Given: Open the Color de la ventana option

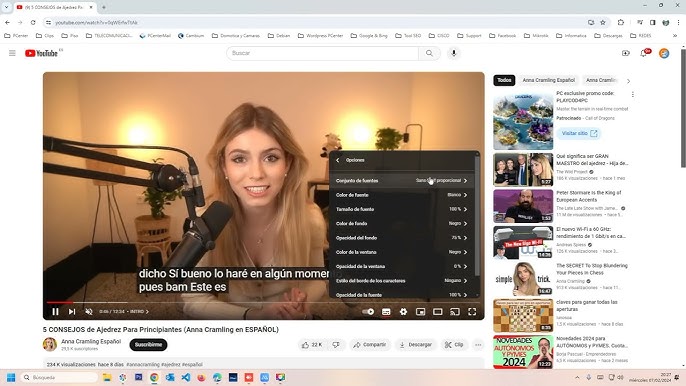Looking at the screenshot, I should 402,252.
